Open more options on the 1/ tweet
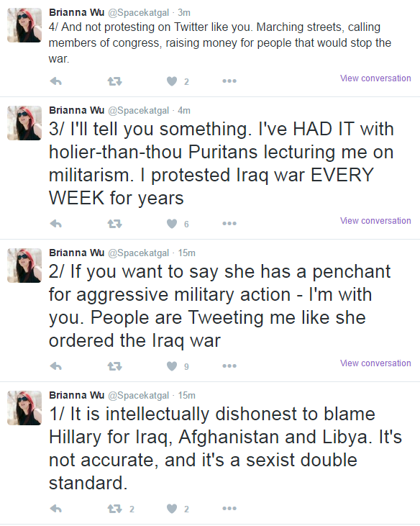Image resolution: width=420 pixels, height=526 pixels. [x=229, y=509]
